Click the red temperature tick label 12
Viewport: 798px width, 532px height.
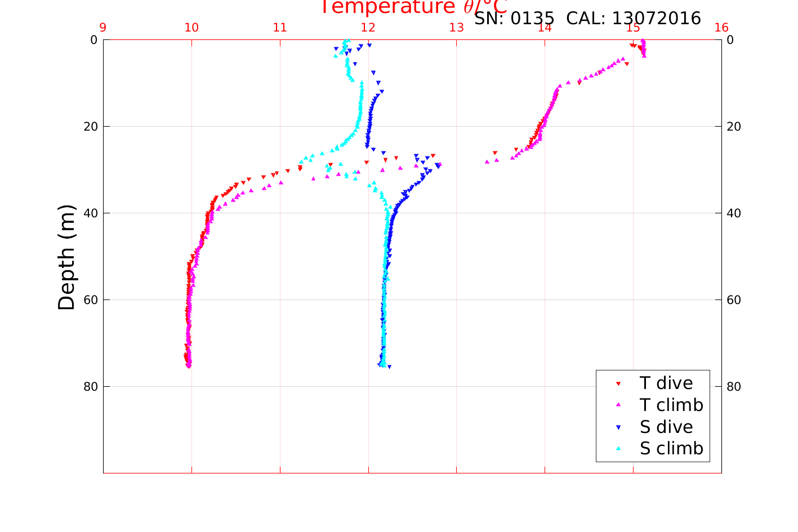tap(368, 28)
